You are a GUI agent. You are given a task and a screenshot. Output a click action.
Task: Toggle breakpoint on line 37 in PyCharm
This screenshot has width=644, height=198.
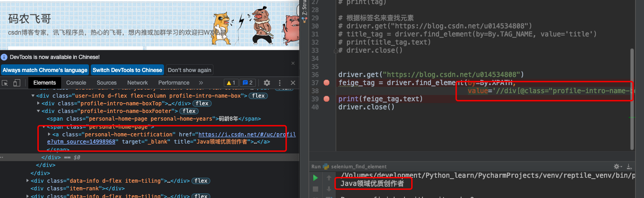(327, 83)
